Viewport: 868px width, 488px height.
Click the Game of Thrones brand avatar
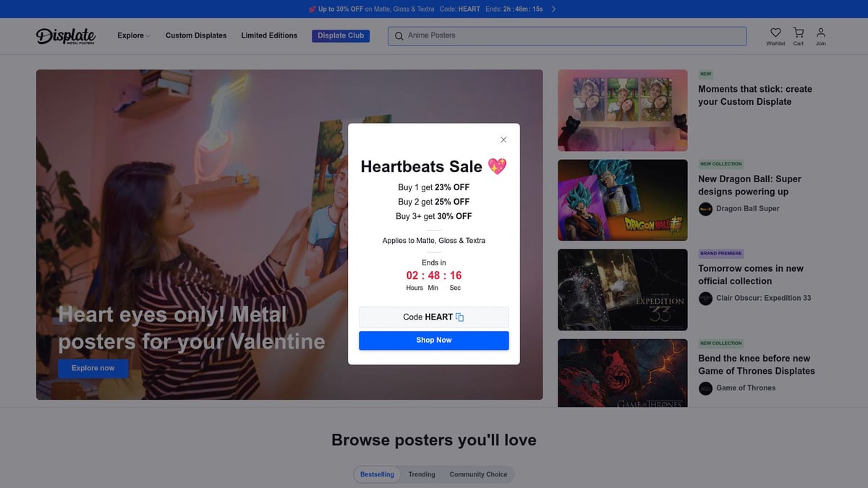(705, 388)
